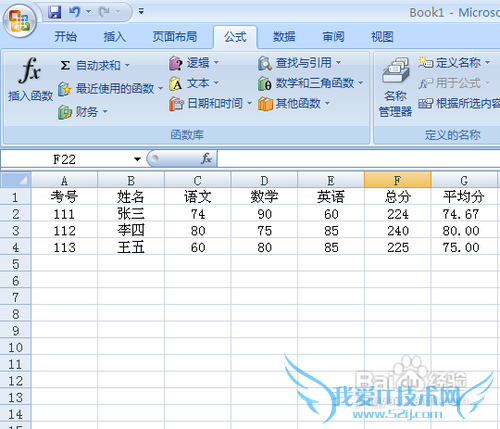
Task: Click the 自动求和 sigma icon
Action: [x=65, y=65]
